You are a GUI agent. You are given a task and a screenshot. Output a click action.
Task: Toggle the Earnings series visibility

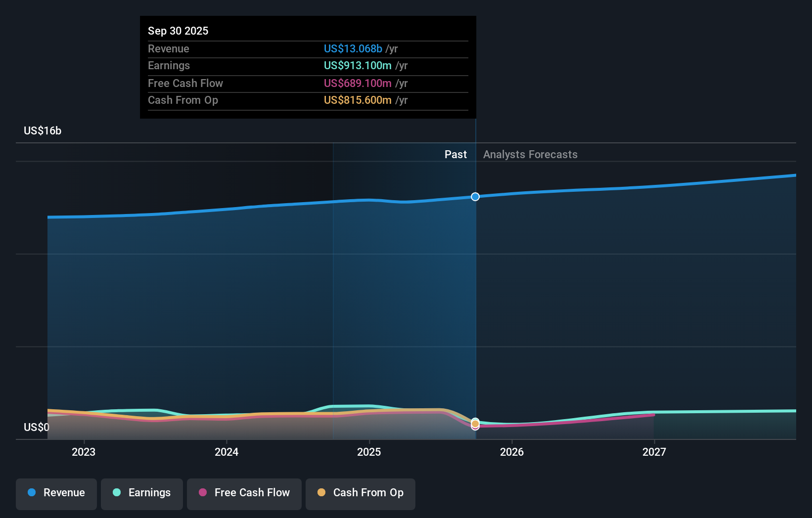141,494
